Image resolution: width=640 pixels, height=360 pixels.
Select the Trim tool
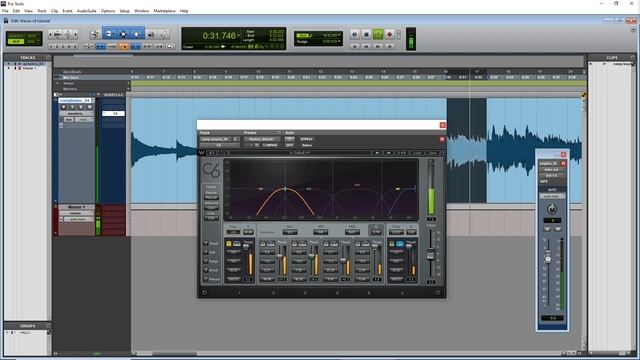109,34
